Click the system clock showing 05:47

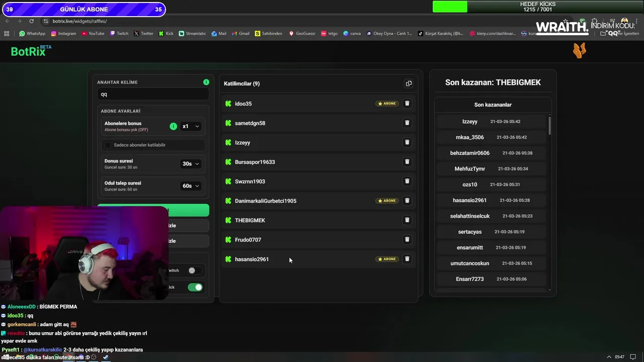(619, 357)
